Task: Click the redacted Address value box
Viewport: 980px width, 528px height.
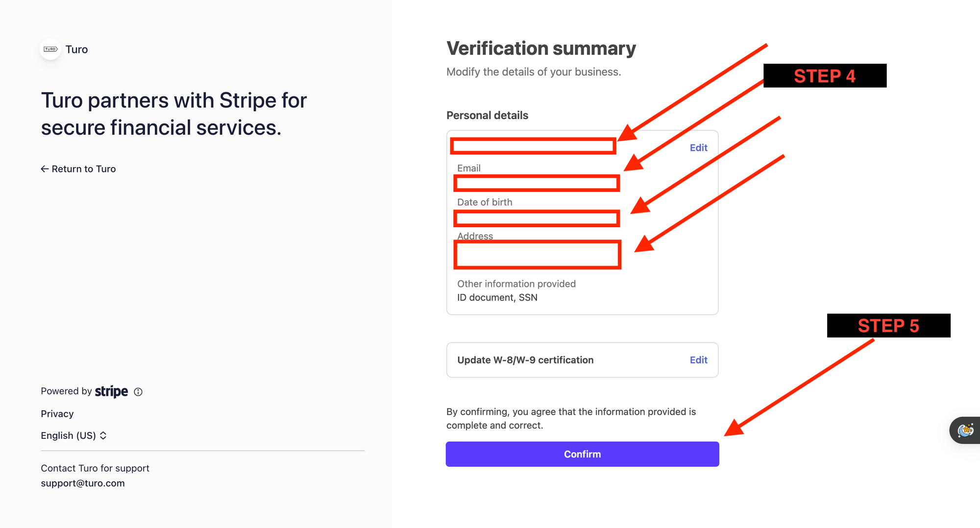Action: 537,255
